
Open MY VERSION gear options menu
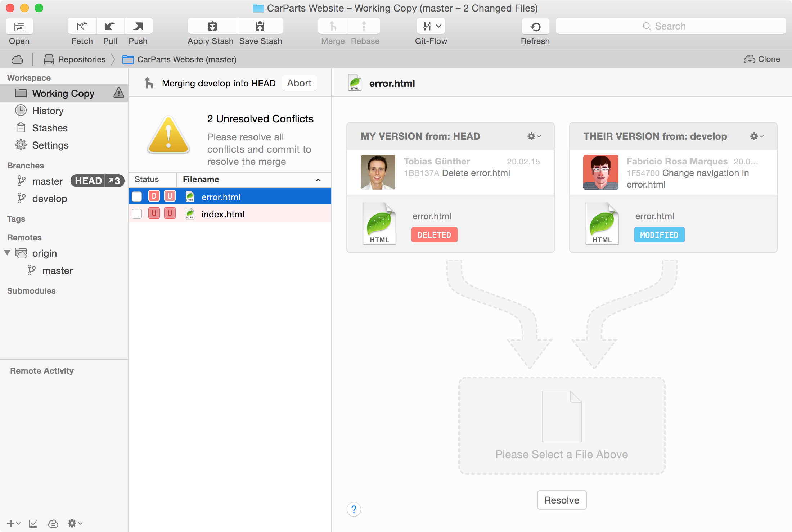534,136
